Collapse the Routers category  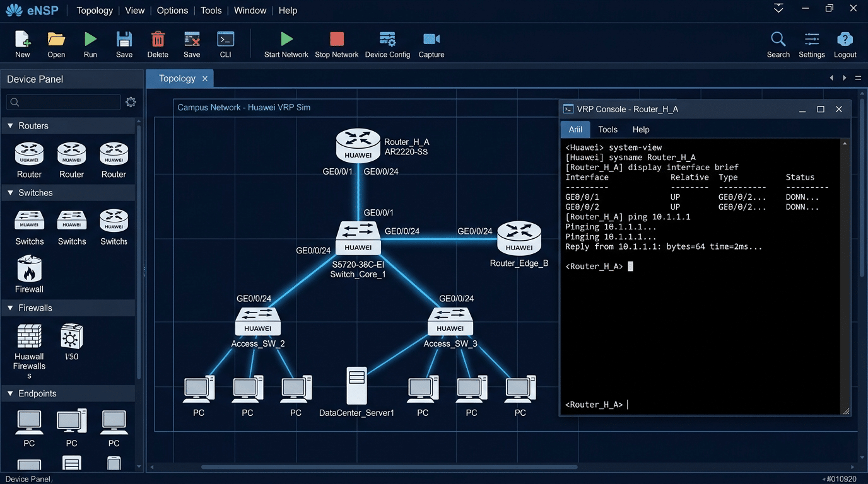coord(10,126)
